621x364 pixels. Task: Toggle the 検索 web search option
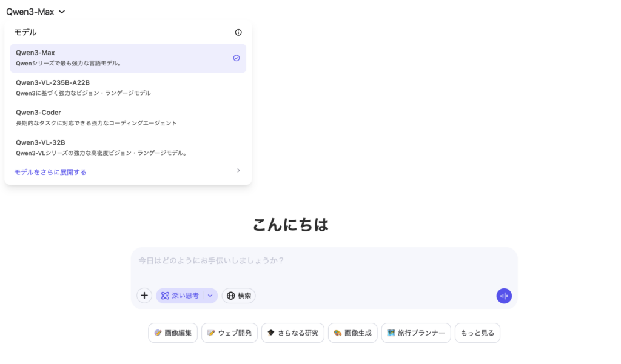(239, 296)
